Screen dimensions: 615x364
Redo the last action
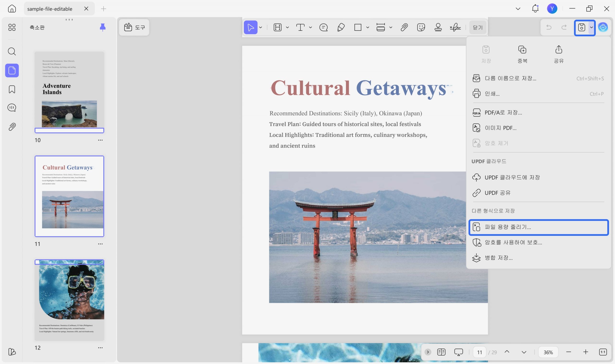coord(564,27)
